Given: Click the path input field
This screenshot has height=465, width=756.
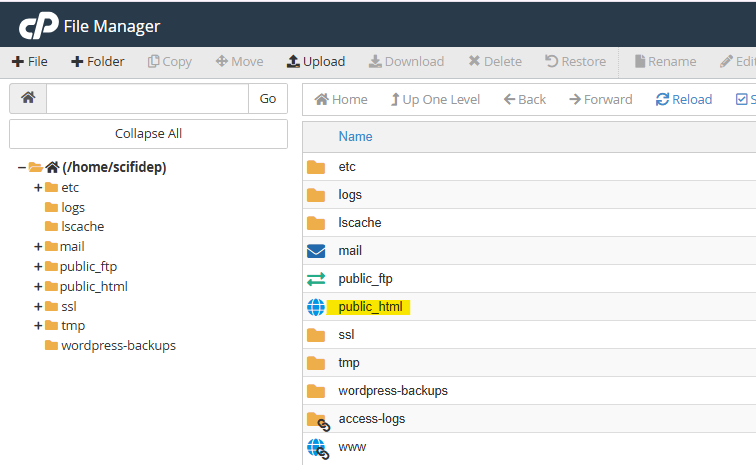Looking at the screenshot, I should (147, 99).
